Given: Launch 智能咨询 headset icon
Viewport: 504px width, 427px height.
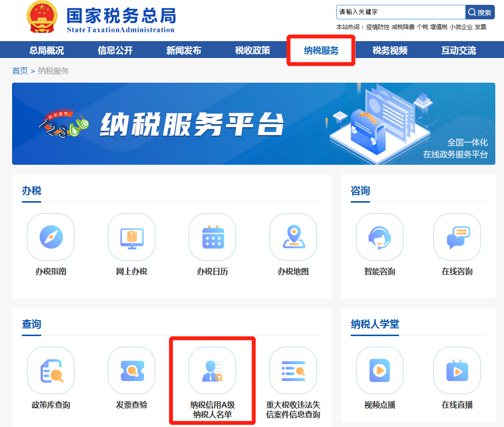Looking at the screenshot, I should pos(380,237).
